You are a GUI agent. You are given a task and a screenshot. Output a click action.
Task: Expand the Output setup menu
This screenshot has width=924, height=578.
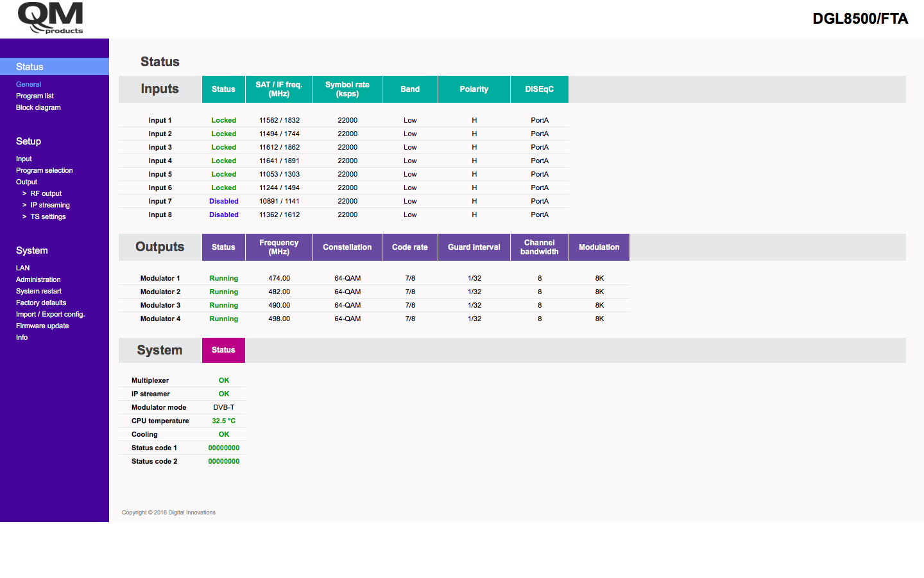pos(26,182)
